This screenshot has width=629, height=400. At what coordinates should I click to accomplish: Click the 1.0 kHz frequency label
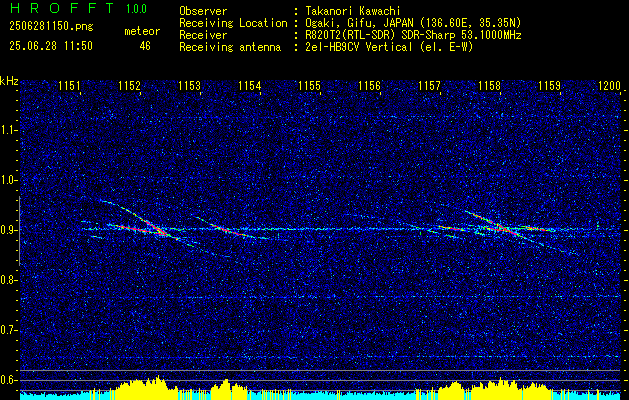pyautogui.click(x=9, y=180)
